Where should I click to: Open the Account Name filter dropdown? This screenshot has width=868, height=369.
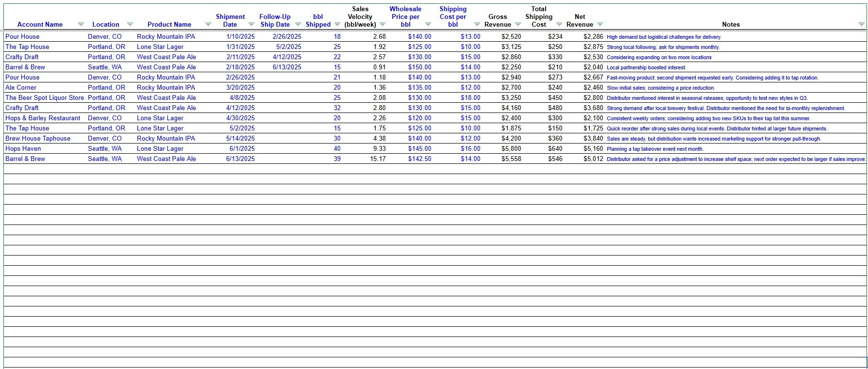pyautogui.click(x=81, y=25)
